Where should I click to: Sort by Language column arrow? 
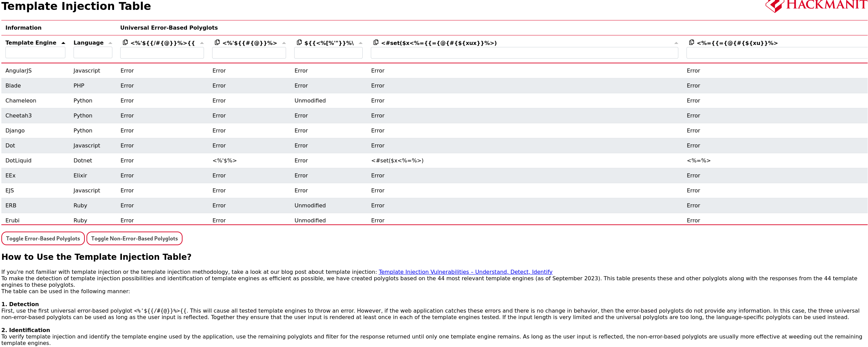click(110, 43)
